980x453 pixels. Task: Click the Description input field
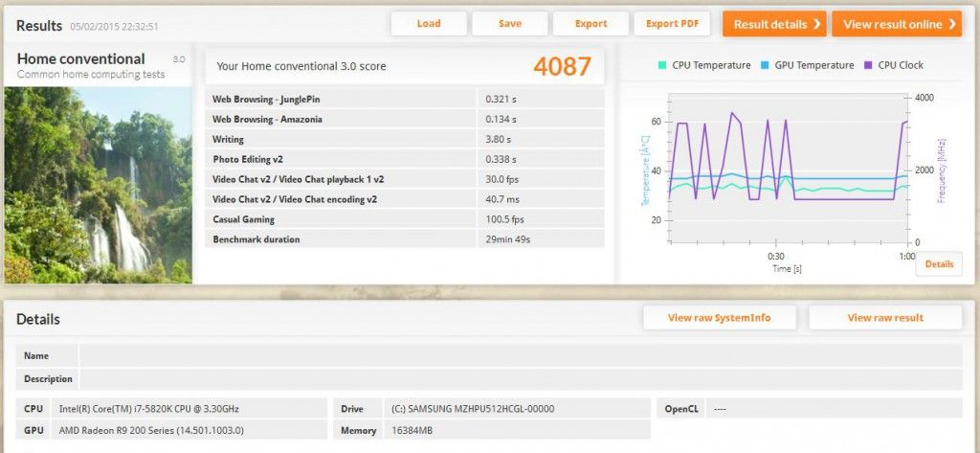521,379
